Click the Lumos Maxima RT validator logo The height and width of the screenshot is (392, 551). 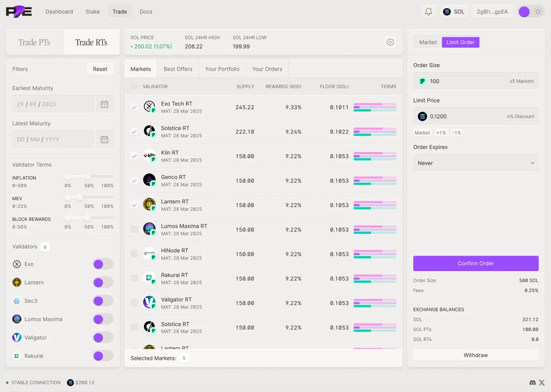tap(149, 229)
